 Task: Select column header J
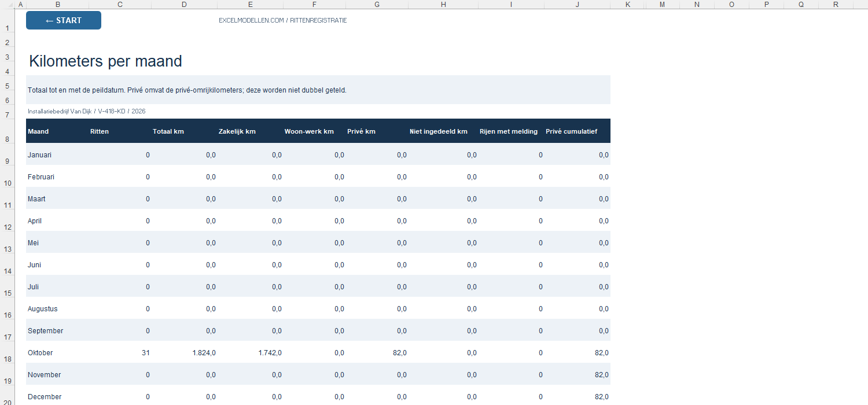(x=578, y=5)
